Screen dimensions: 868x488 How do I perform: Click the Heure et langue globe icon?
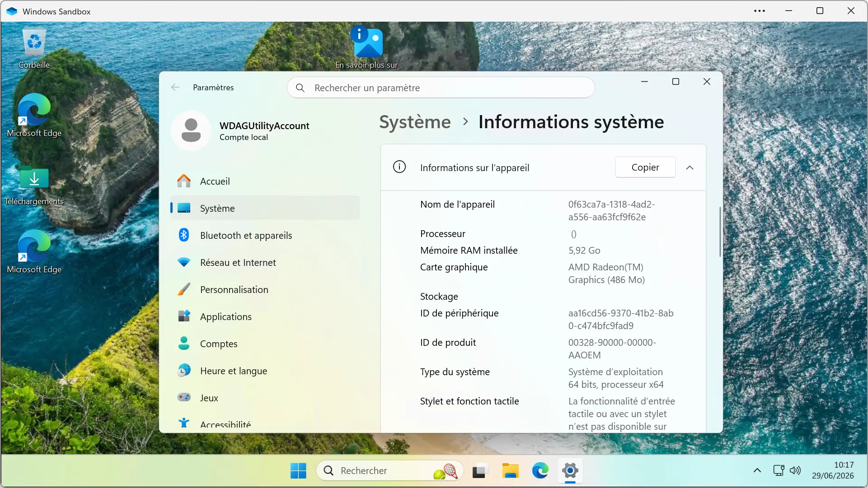[184, 371]
